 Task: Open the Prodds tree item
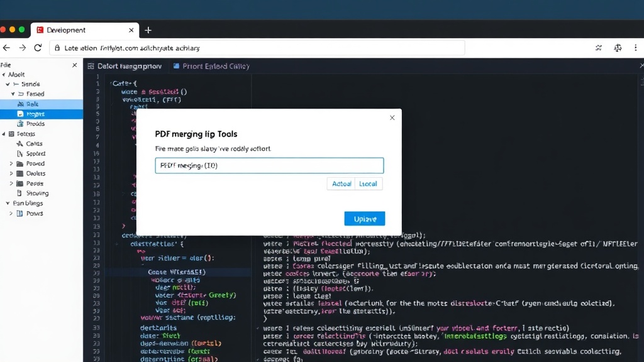(35, 124)
